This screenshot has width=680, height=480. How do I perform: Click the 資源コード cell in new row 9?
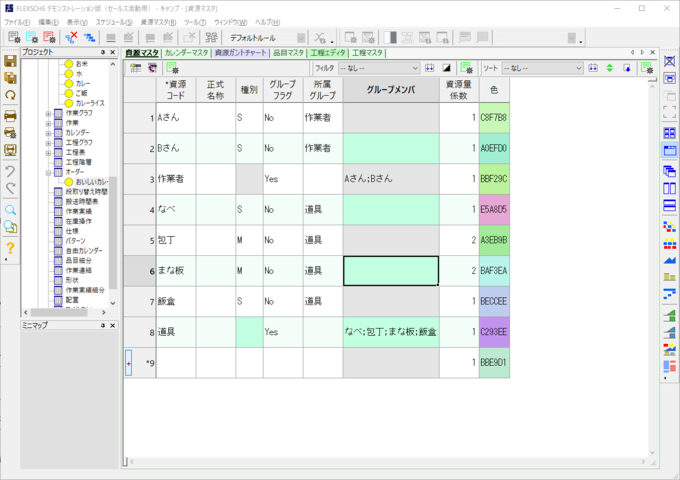pos(175,363)
